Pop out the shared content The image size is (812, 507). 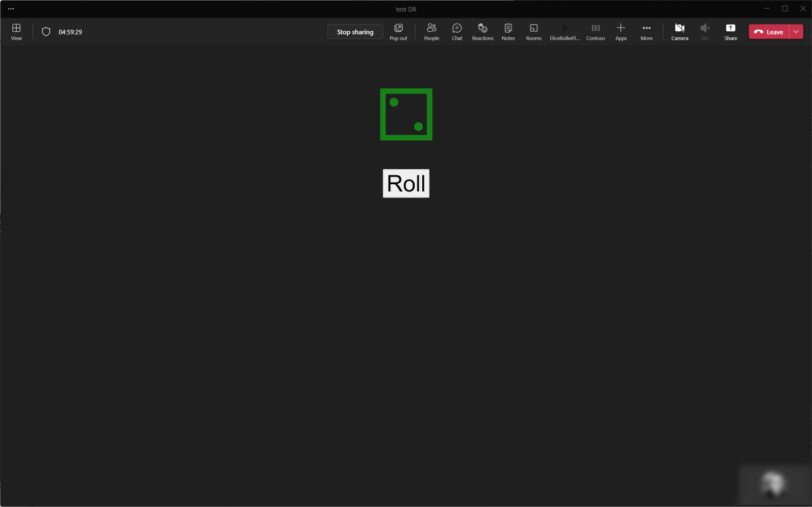tap(399, 32)
